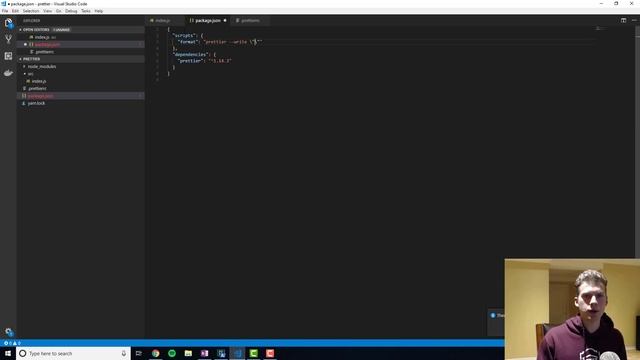The image size is (640, 360).
Task: Switch to the .prettierrc editor tab
Action: pos(250,20)
